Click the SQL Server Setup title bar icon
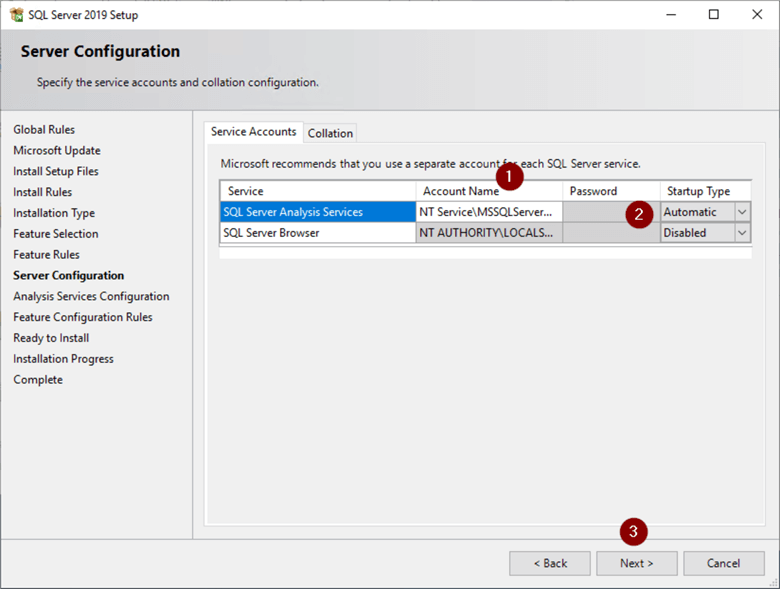Image resolution: width=780 pixels, height=589 pixels. click(x=16, y=15)
